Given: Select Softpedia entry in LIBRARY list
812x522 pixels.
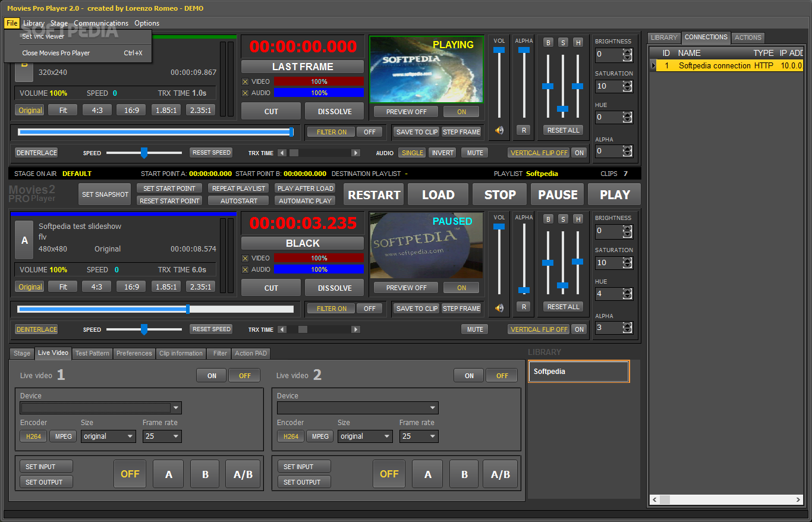Looking at the screenshot, I should click(578, 372).
